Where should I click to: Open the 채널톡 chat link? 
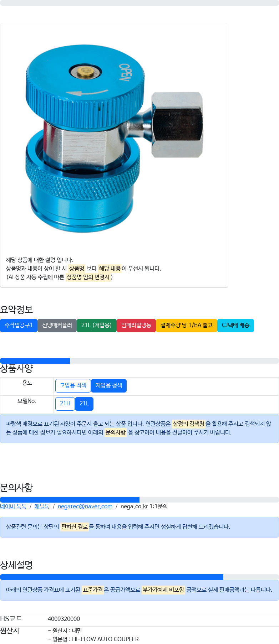click(42, 507)
